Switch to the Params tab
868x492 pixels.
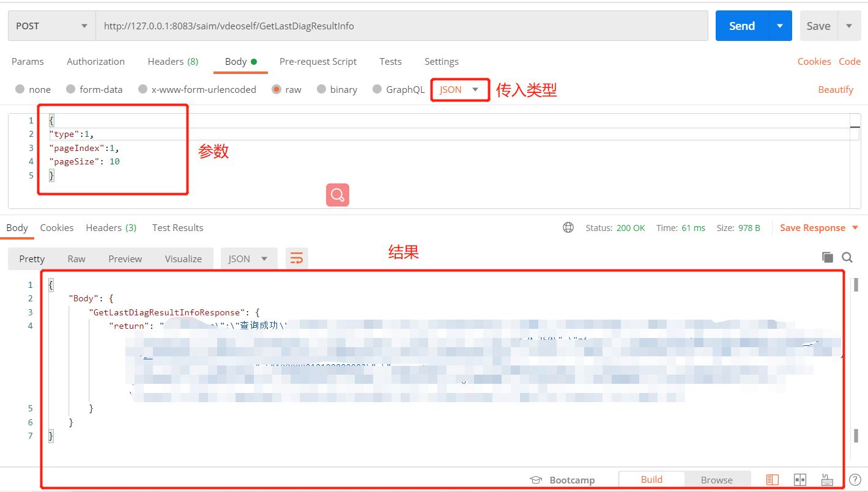(28, 62)
